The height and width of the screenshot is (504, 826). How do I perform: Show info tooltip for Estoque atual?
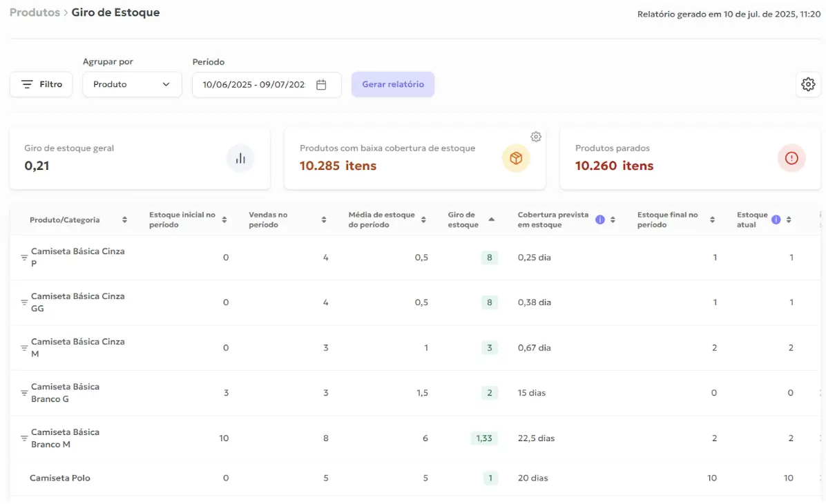pyautogui.click(x=776, y=220)
